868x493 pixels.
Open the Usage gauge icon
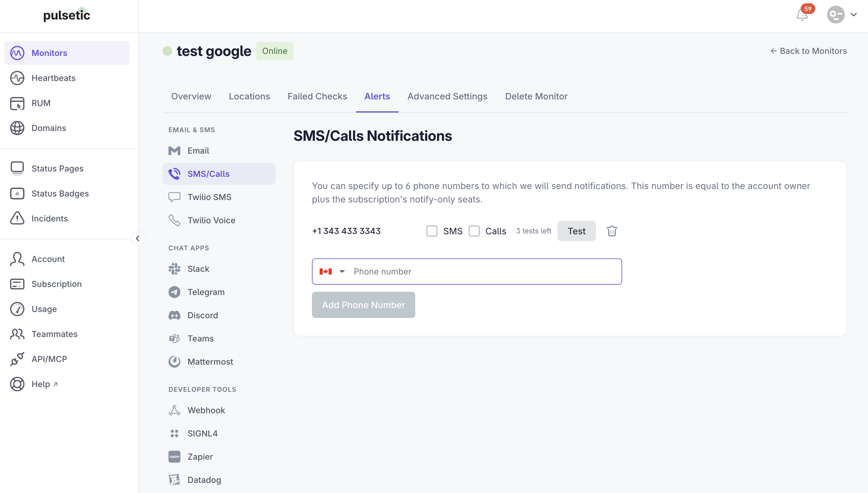(17, 309)
